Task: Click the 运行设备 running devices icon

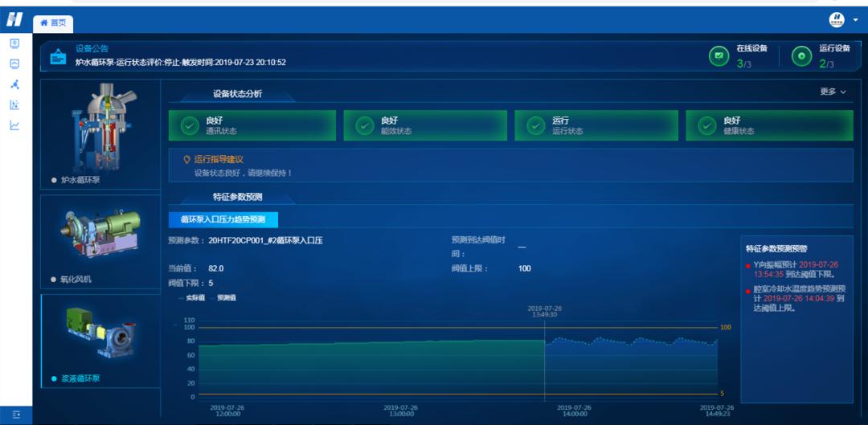Action: [x=801, y=56]
